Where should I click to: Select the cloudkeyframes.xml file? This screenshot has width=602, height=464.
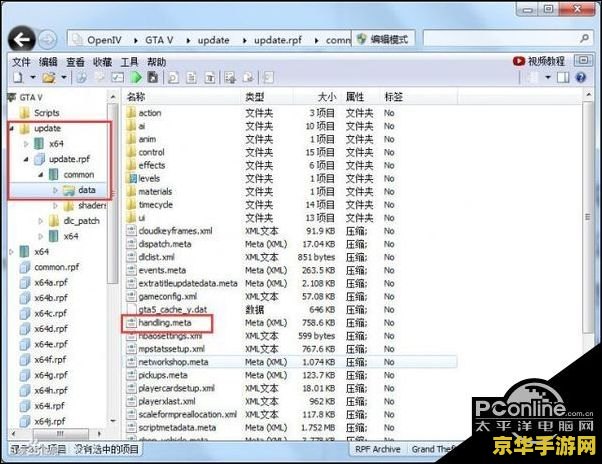click(x=175, y=231)
